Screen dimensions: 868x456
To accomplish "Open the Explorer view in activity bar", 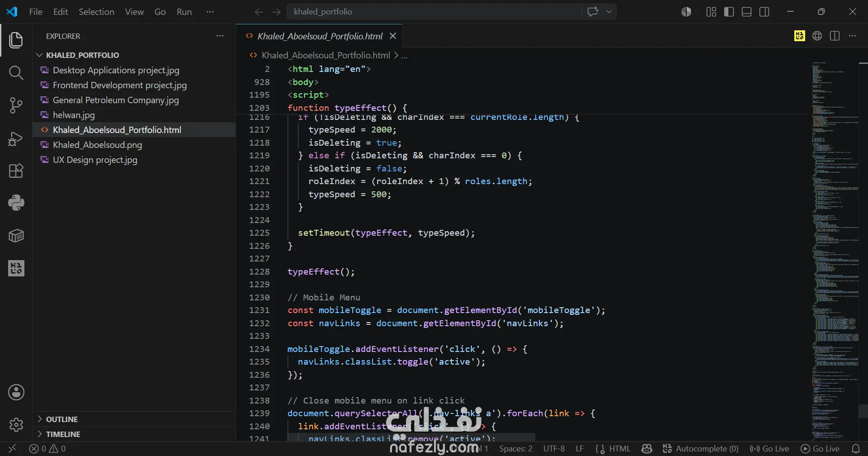I will (x=16, y=40).
